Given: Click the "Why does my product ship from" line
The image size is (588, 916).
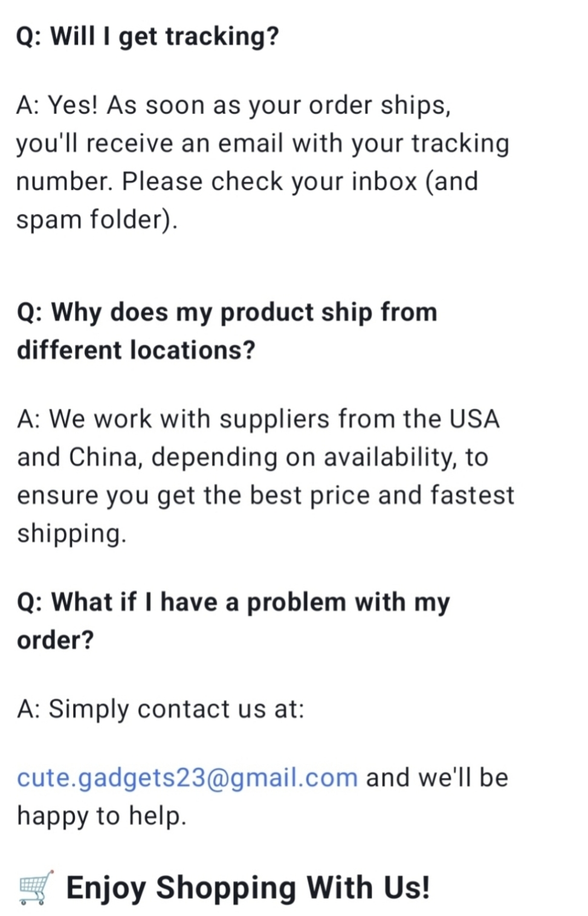Looking at the screenshot, I should coord(227,313).
